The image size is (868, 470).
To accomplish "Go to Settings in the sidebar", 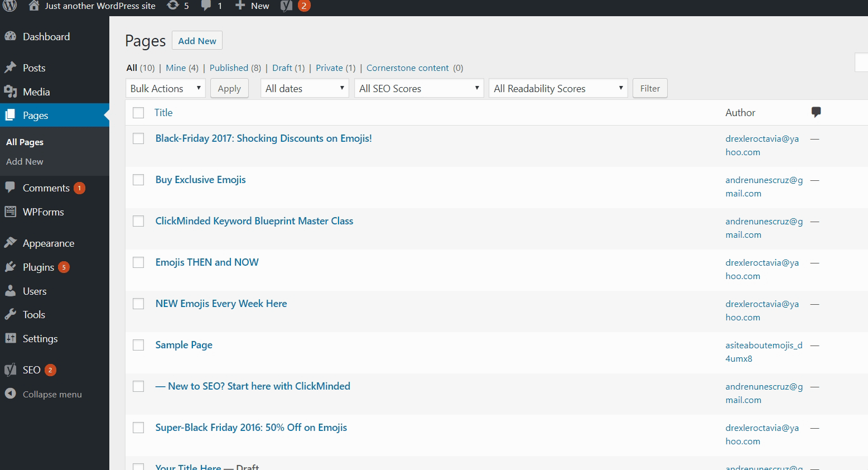I will tap(40, 339).
